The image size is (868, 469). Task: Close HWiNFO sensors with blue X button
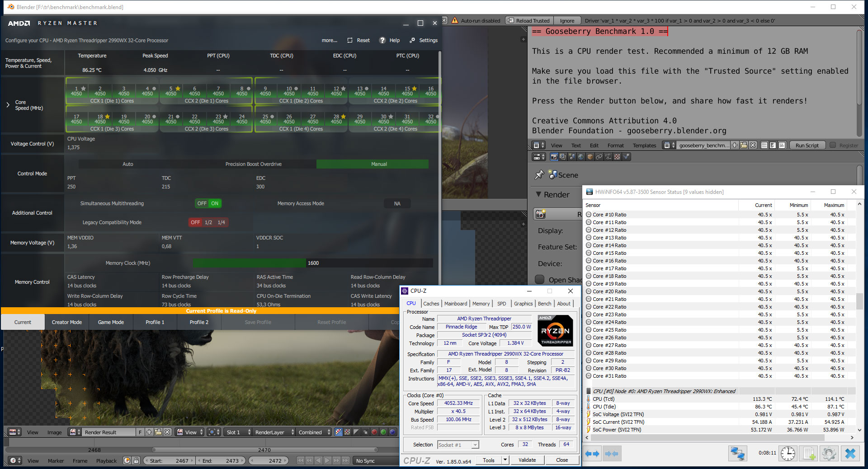click(x=850, y=453)
